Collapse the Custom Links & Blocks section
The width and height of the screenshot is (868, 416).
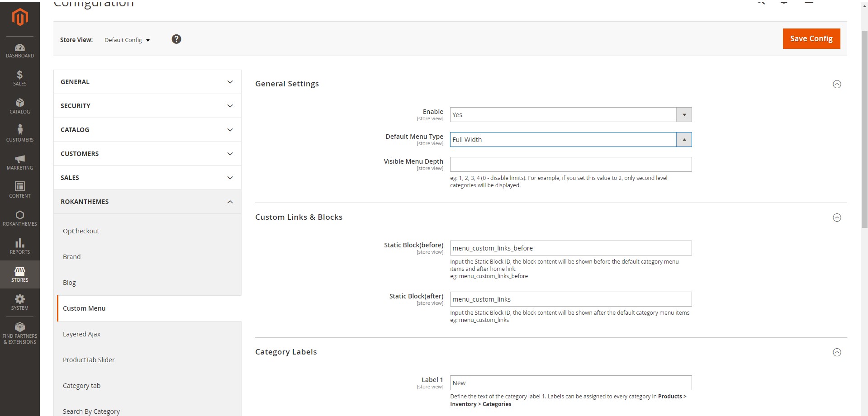click(837, 217)
